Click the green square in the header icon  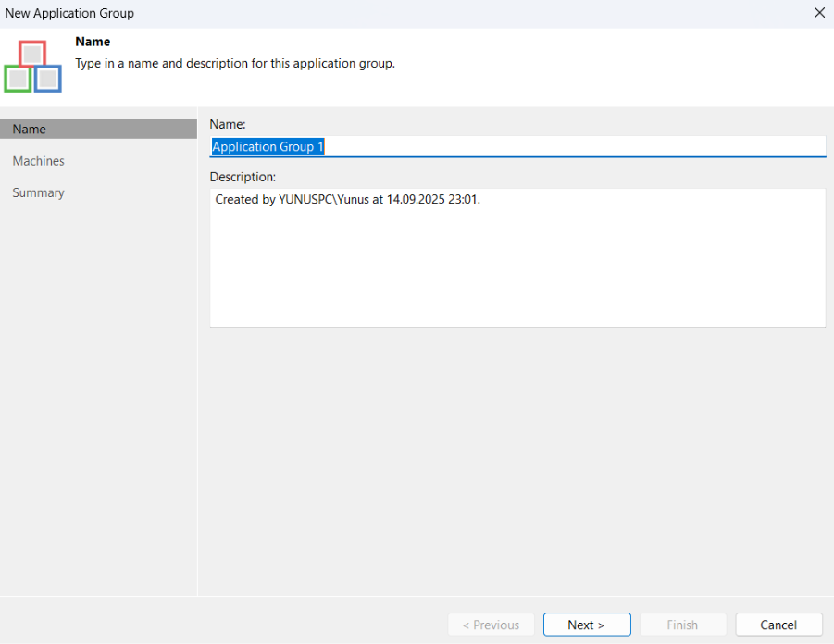pyautogui.click(x=18, y=79)
